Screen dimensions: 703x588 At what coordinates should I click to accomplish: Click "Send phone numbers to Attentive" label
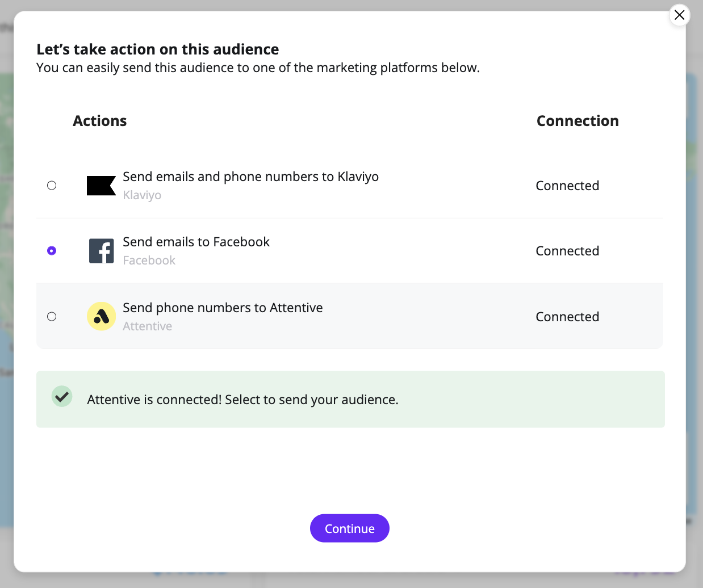223,308
